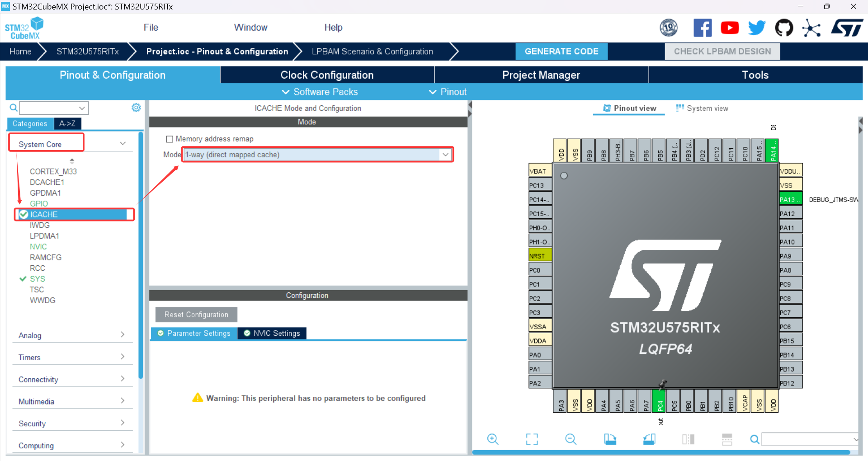Open the Window menu

tap(250, 28)
